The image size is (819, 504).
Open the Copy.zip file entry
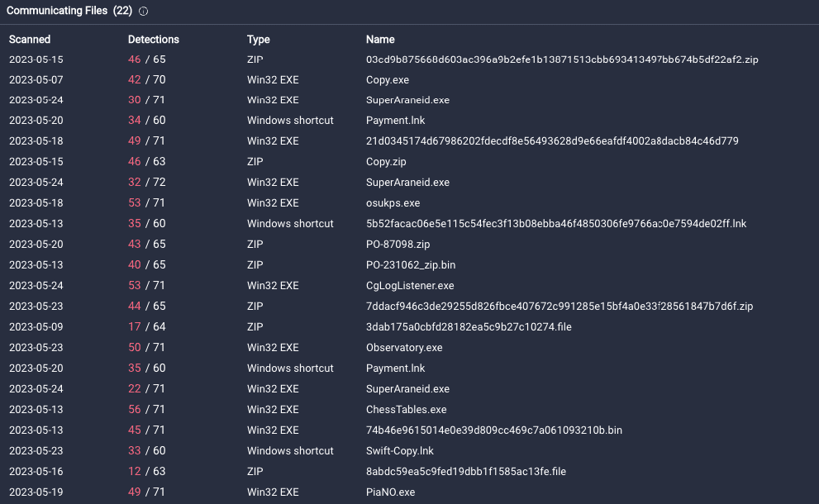(x=384, y=162)
